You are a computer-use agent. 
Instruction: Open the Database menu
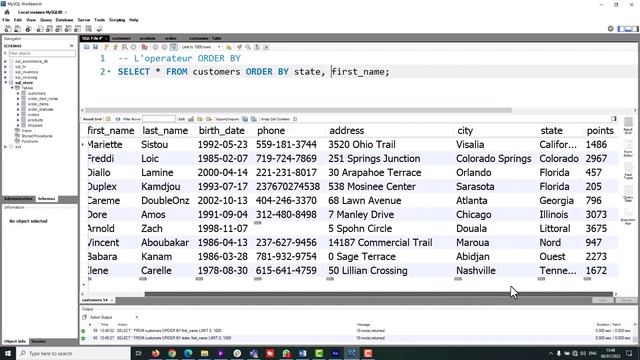point(64,20)
